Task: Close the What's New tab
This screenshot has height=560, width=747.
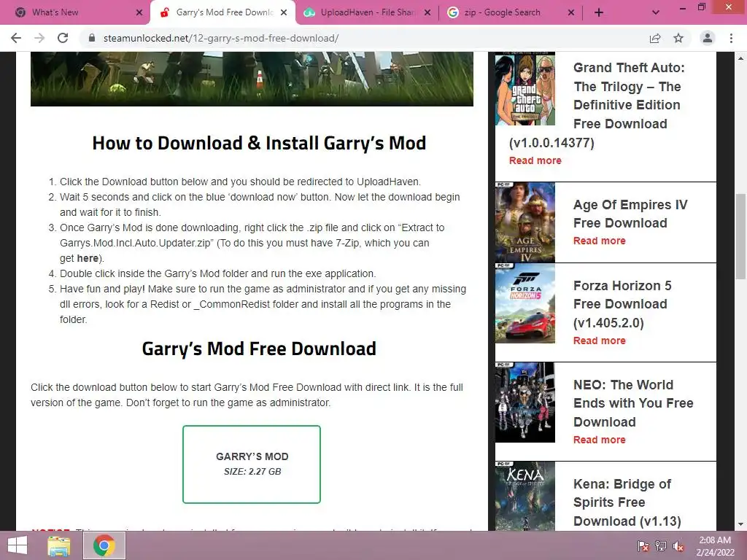Action: (x=139, y=12)
